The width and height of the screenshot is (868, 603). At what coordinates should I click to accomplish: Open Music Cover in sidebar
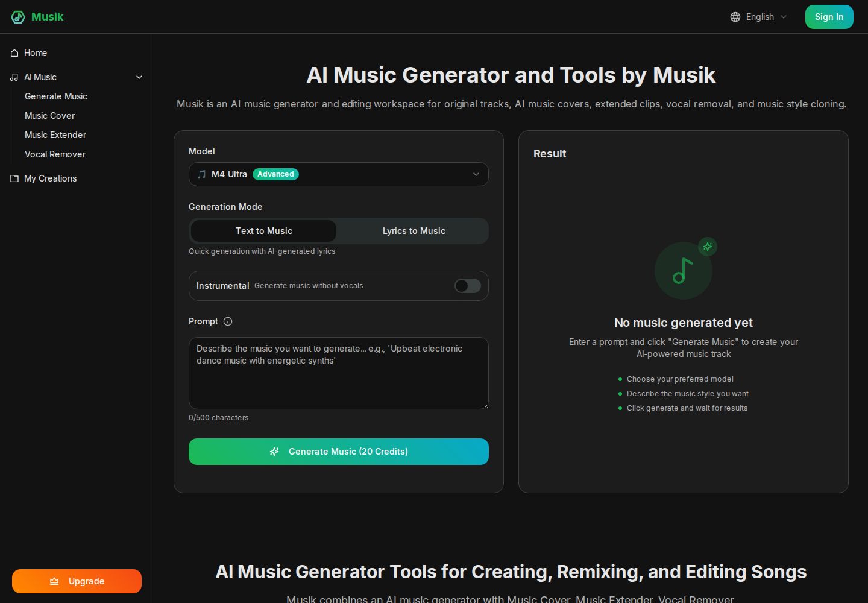tap(50, 116)
